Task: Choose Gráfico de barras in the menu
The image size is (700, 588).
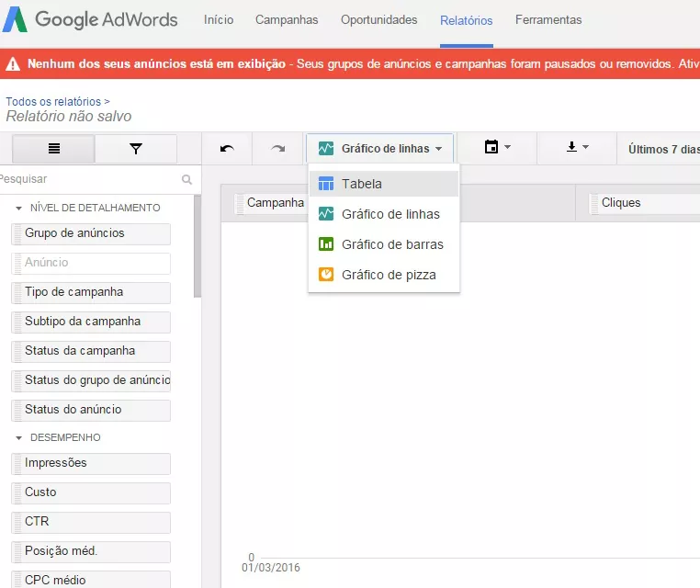Action: coord(384,244)
